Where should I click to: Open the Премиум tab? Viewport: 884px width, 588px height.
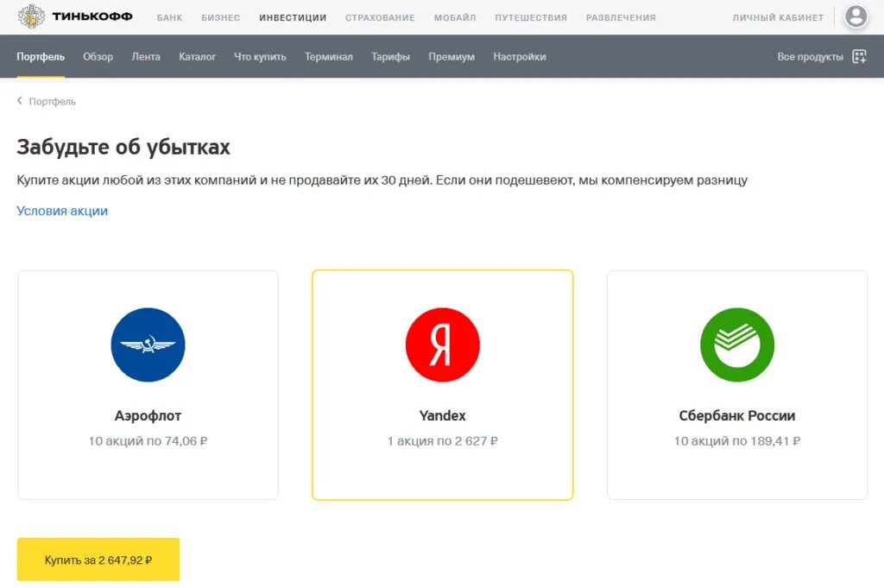tap(451, 56)
